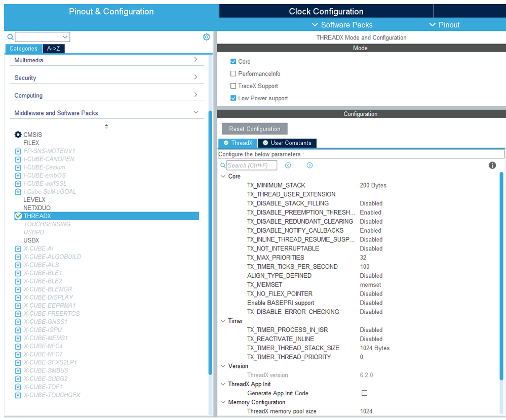Switch to Clock Configuration tab
This screenshot has height=420, width=506.
tap(326, 11)
